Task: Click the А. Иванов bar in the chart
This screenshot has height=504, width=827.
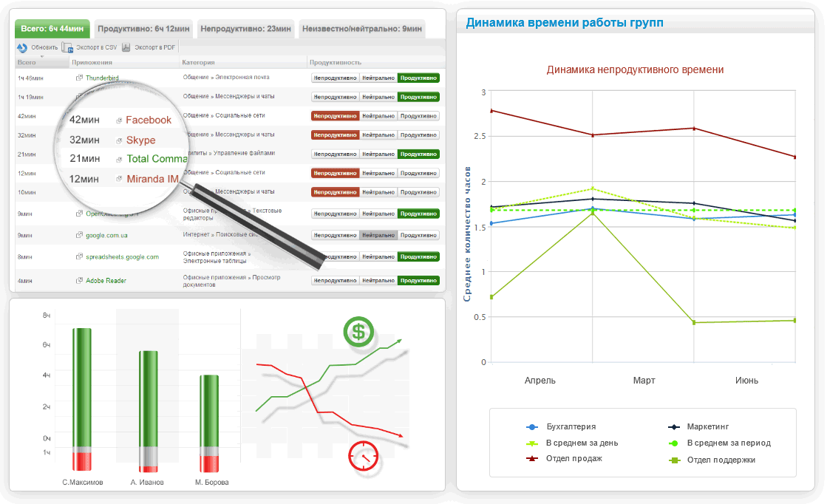Action: pyautogui.click(x=149, y=411)
